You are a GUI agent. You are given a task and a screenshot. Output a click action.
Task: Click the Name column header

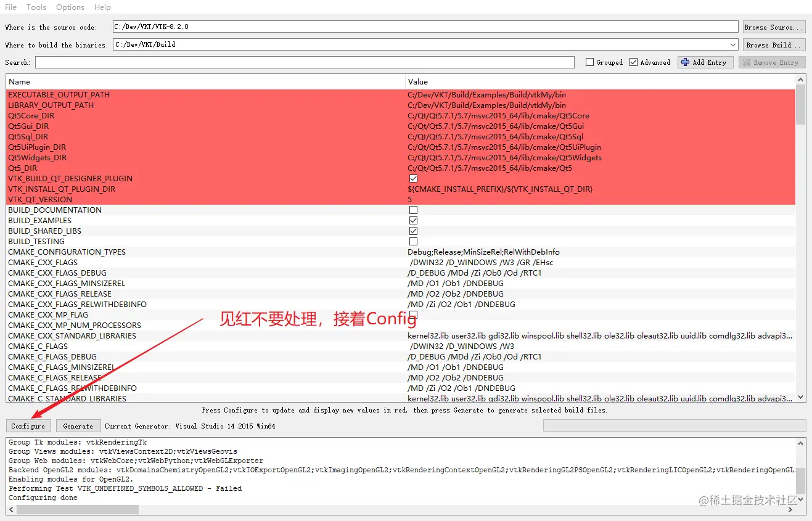coord(205,81)
